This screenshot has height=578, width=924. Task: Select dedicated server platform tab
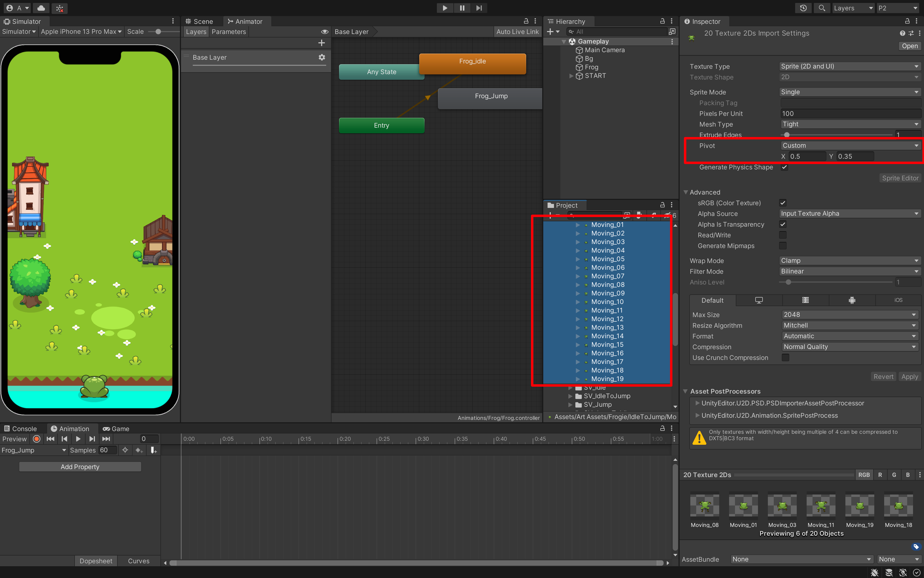pyautogui.click(x=805, y=301)
